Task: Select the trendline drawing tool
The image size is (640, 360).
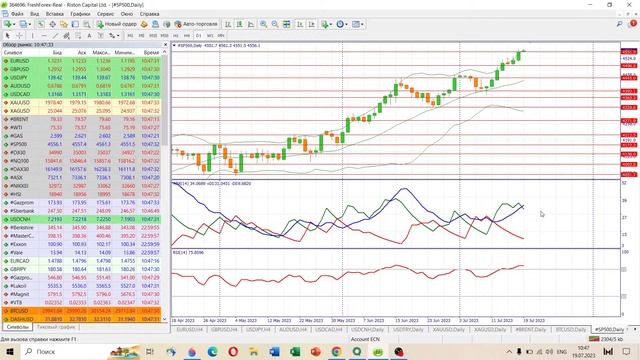Action: (x=55, y=36)
